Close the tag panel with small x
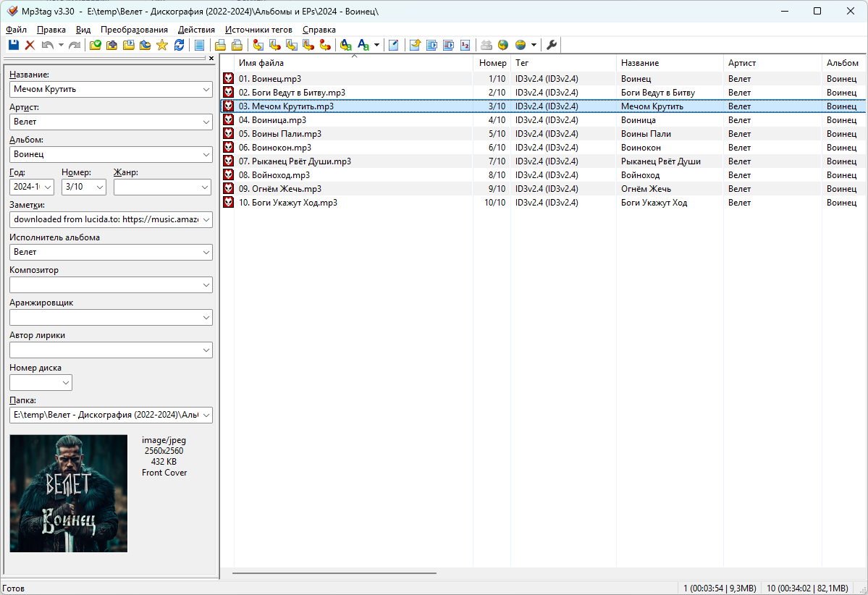 point(211,59)
